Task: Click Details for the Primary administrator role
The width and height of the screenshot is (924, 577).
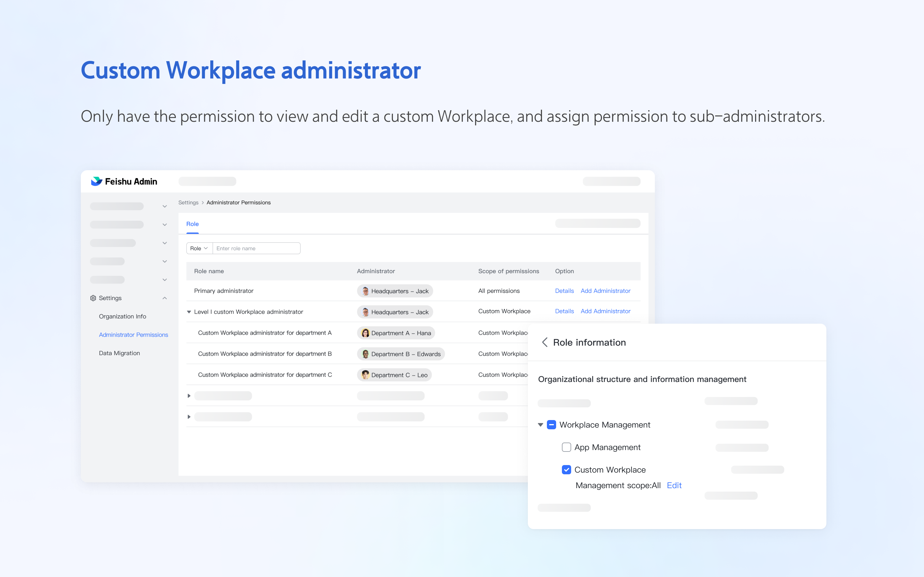Action: point(564,291)
